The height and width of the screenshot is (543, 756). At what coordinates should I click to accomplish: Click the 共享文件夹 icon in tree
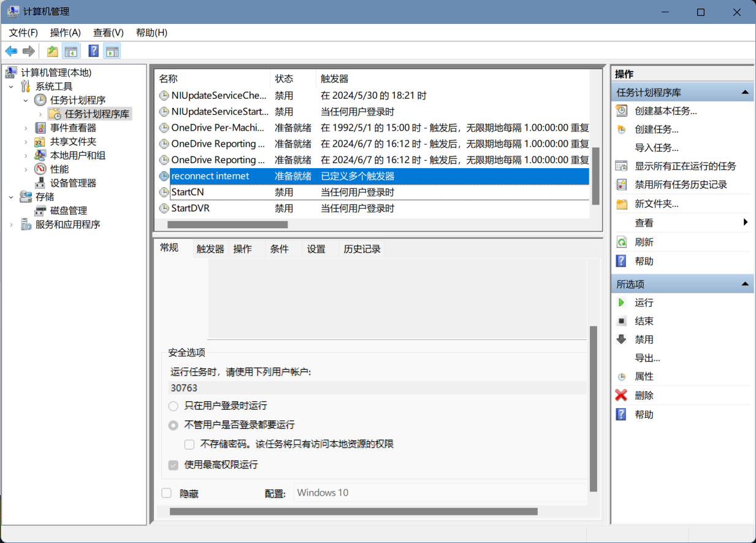(x=40, y=142)
